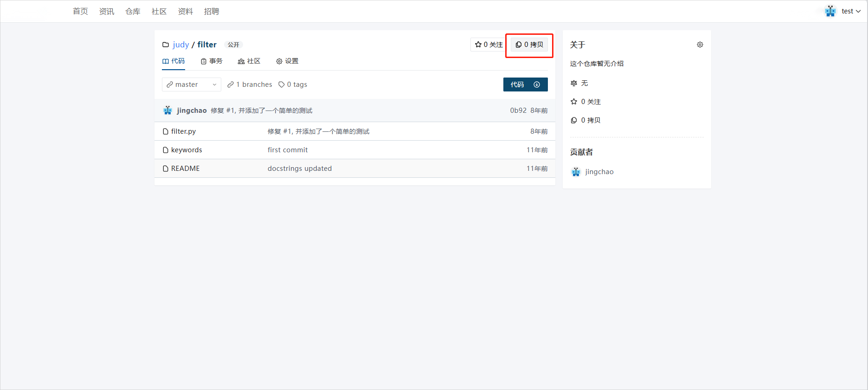Open the master branch dropdown

click(x=191, y=84)
